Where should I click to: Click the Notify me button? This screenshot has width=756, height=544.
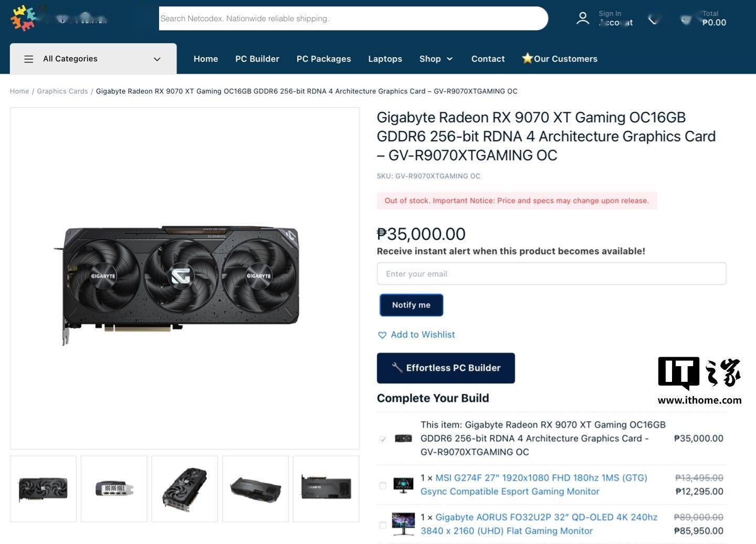[411, 305]
